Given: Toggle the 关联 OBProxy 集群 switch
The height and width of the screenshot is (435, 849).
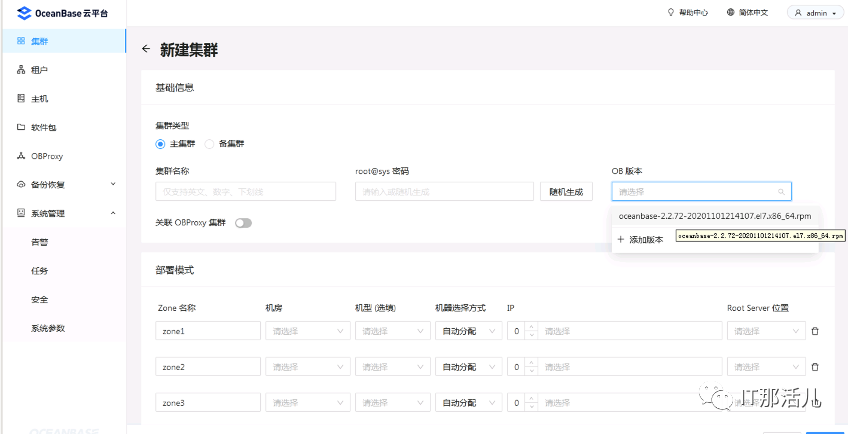Looking at the screenshot, I should (244, 223).
